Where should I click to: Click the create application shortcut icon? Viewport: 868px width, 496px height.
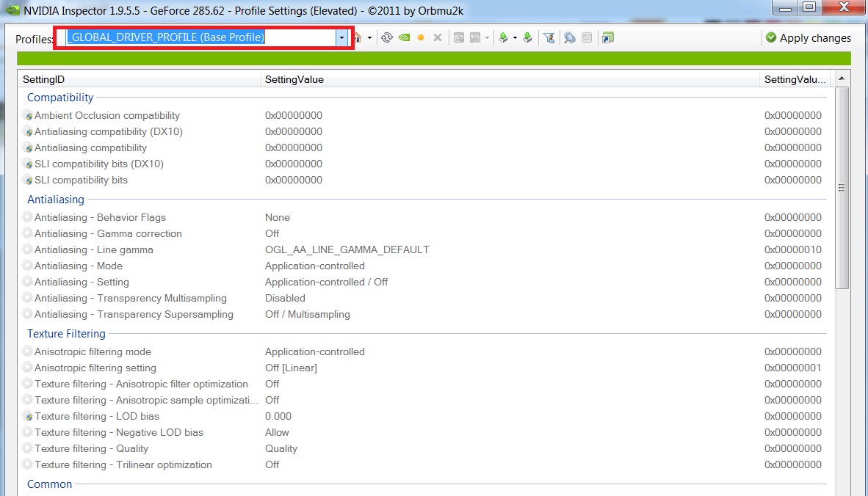[608, 37]
